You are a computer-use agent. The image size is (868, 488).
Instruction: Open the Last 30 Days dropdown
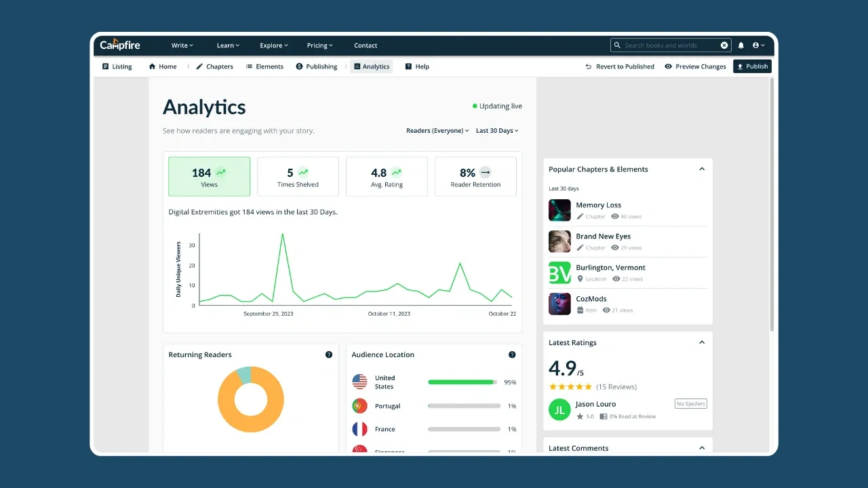click(x=497, y=131)
